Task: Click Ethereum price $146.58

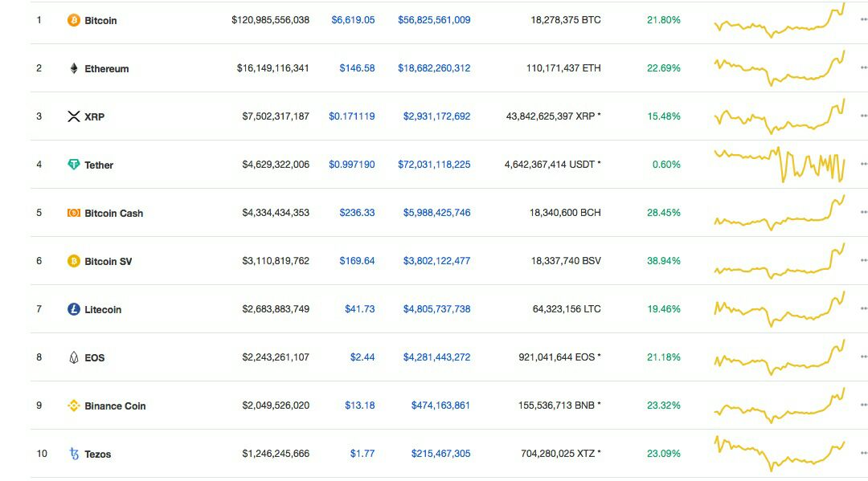Action: [357, 68]
